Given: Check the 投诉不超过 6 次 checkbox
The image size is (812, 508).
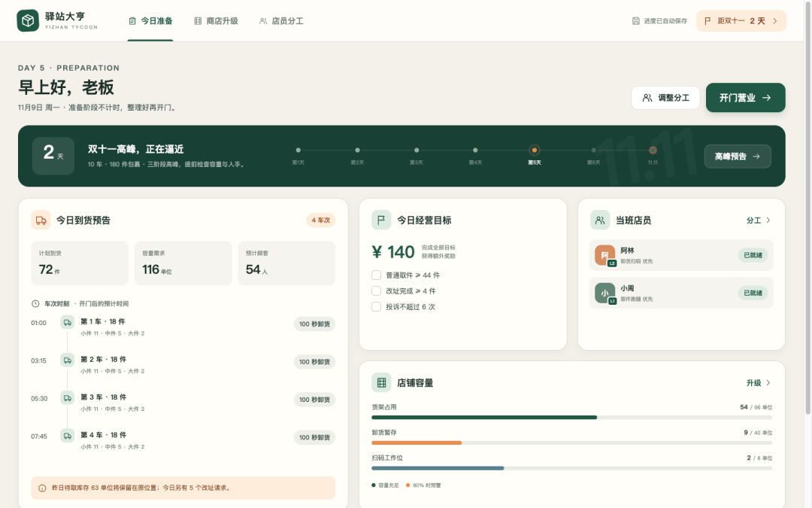Looking at the screenshot, I should coord(377,307).
